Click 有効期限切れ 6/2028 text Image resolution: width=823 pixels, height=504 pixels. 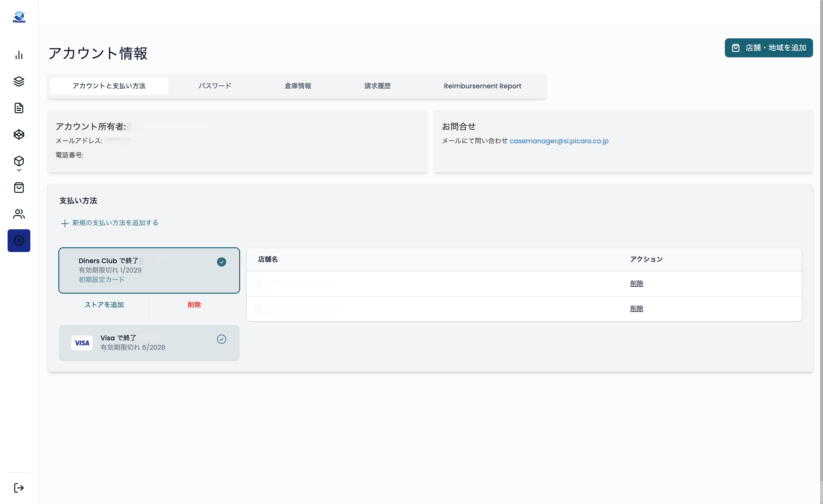(x=133, y=347)
